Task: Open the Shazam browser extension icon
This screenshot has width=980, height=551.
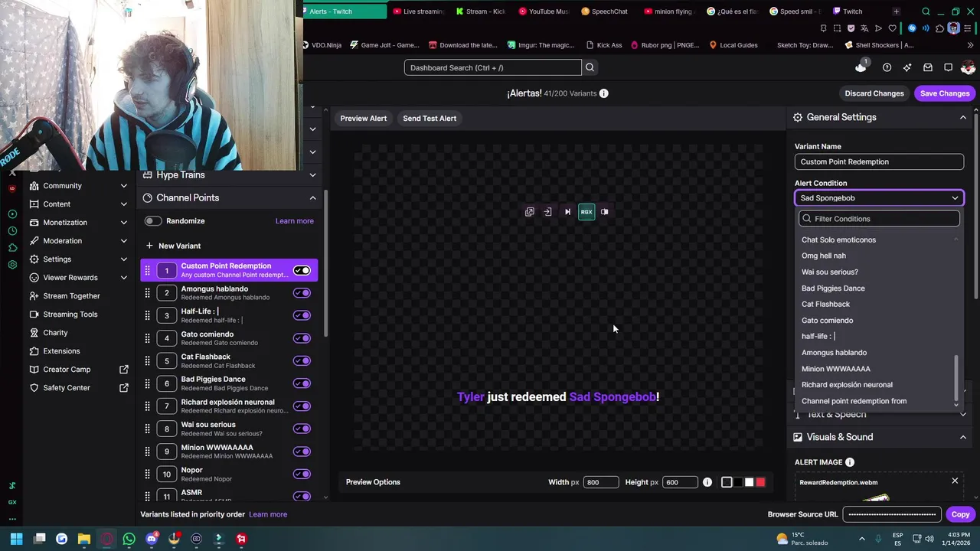Action: (x=912, y=28)
